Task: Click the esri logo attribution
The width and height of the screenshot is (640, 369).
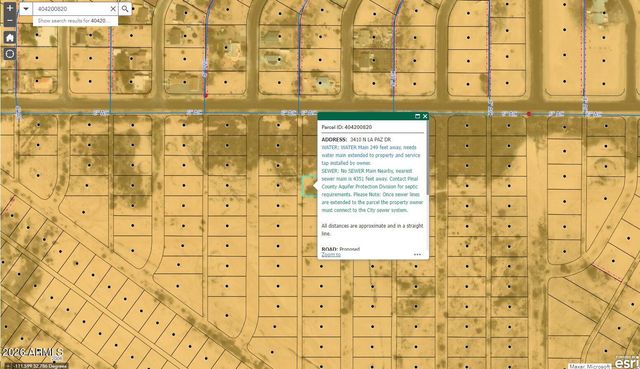Action: [627, 362]
